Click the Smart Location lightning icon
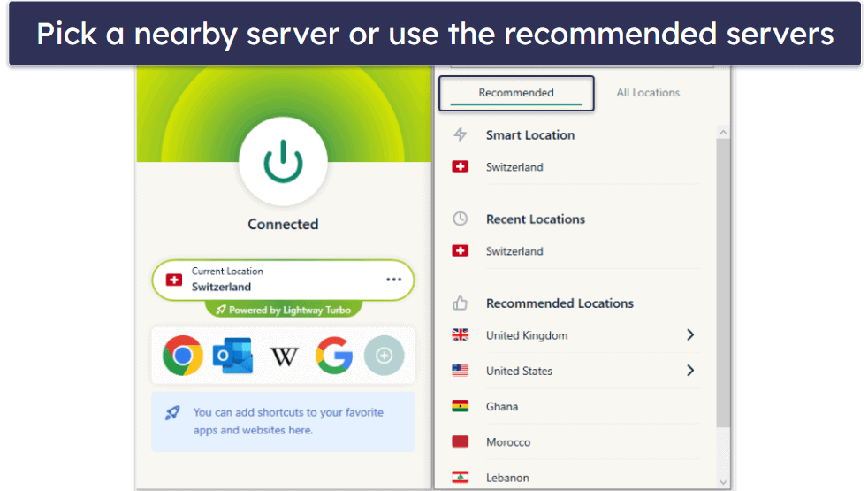868x491 pixels. point(460,134)
